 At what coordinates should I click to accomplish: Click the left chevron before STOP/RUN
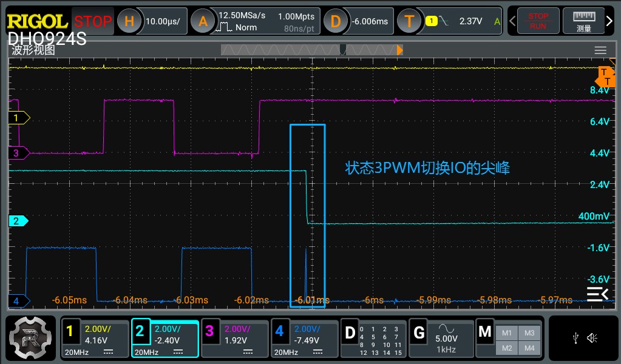coord(512,20)
